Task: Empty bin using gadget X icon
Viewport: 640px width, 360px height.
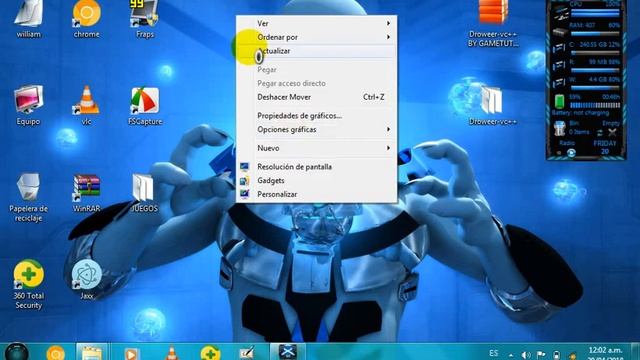Action: 612,132
